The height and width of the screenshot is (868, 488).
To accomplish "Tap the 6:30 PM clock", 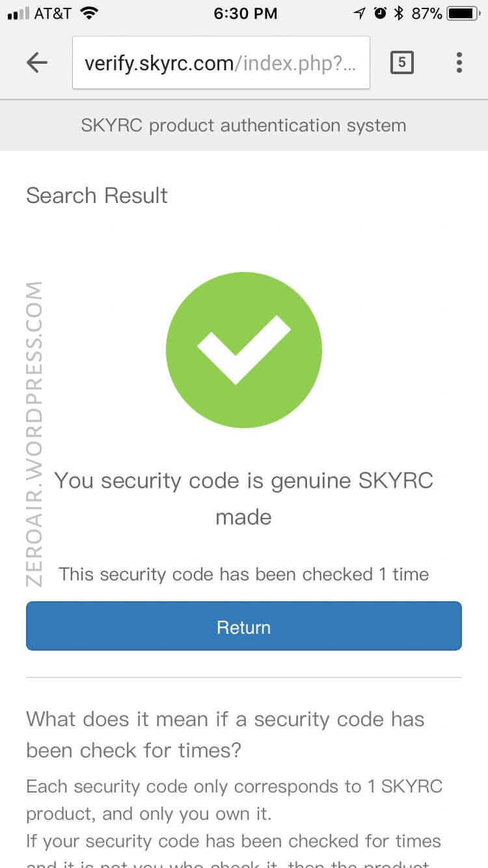I will [x=245, y=13].
